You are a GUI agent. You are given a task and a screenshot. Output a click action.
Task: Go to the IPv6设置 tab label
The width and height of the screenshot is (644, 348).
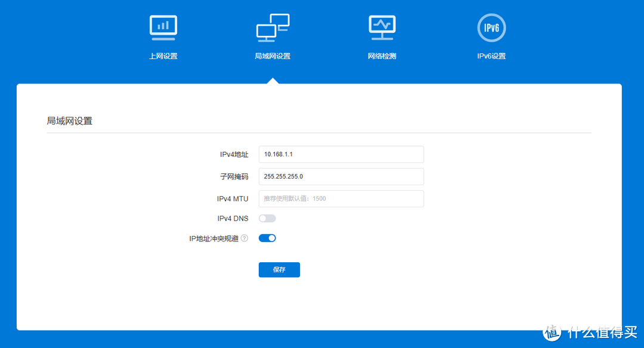(x=491, y=57)
